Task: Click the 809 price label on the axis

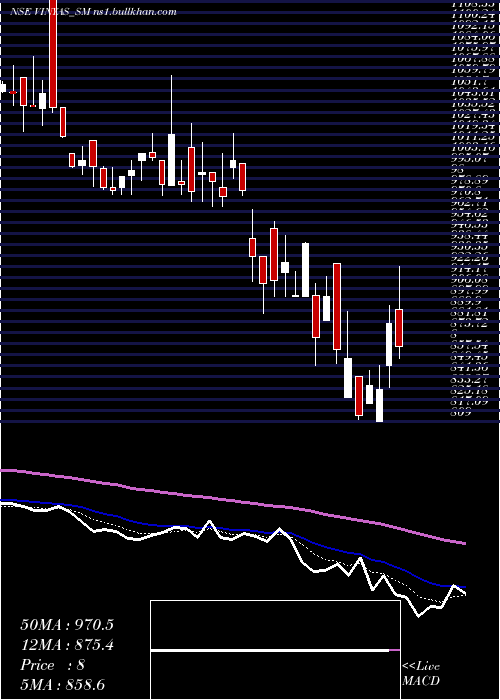Action: pyautogui.click(x=462, y=413)
